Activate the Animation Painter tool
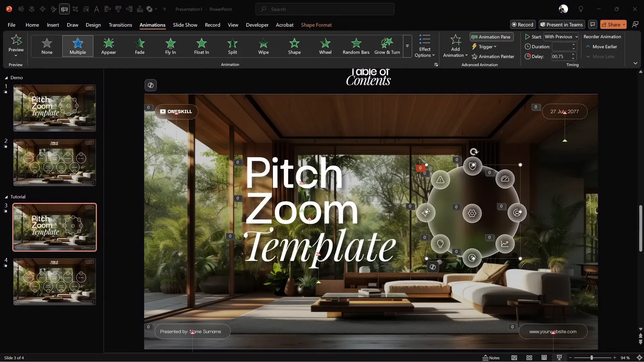The width and height of the screenshot is (644, 362). pos(493,57)
